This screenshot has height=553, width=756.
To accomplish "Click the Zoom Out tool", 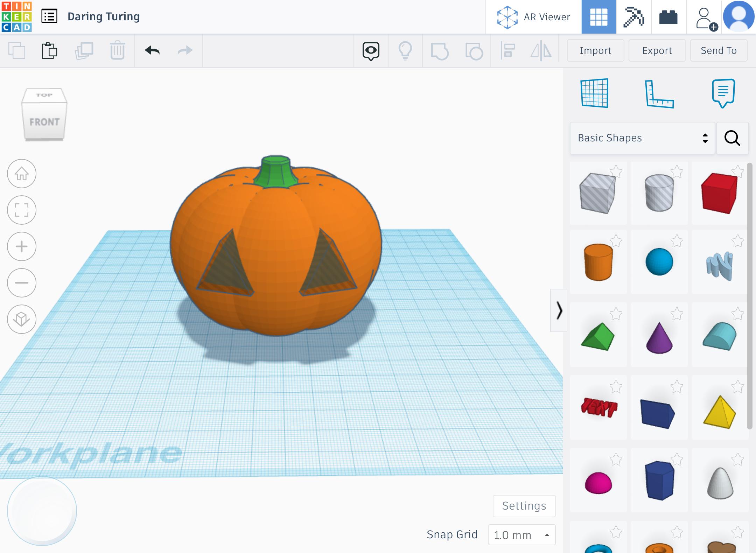I will (x=22, y=282).
